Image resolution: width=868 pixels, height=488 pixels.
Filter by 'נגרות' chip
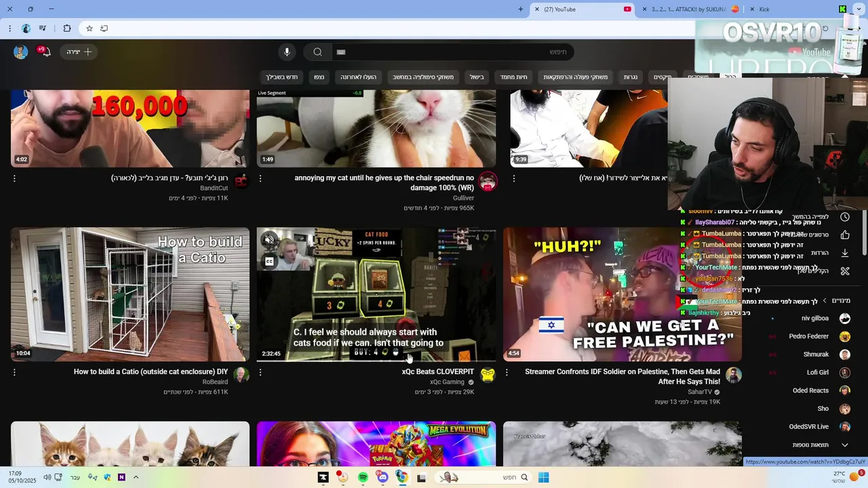tap(631, 77)
